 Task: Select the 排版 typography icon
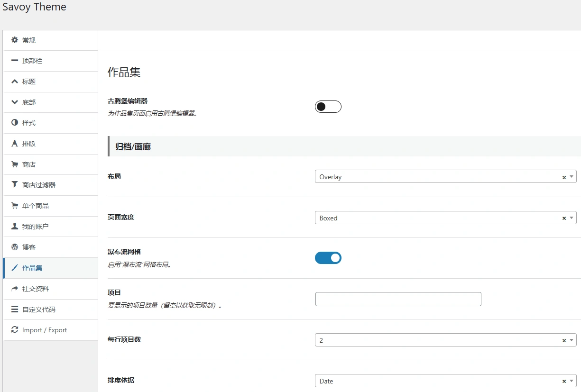pyautogui.click(x=14, y=143)
